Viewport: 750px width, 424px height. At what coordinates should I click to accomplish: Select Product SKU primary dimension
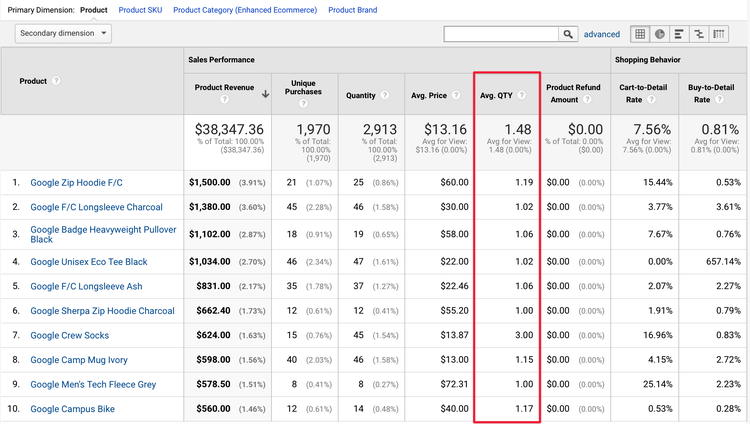(x=140, y=10)
